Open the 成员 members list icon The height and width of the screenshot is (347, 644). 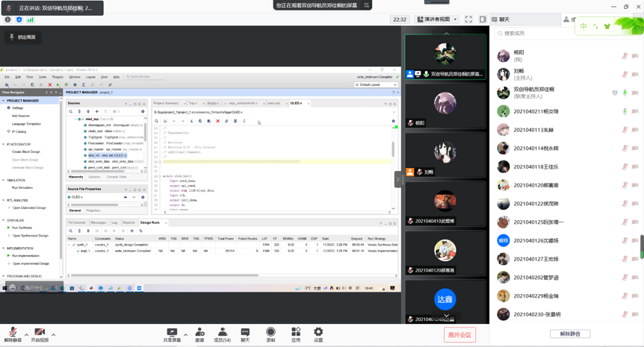[x=222, y=333]
